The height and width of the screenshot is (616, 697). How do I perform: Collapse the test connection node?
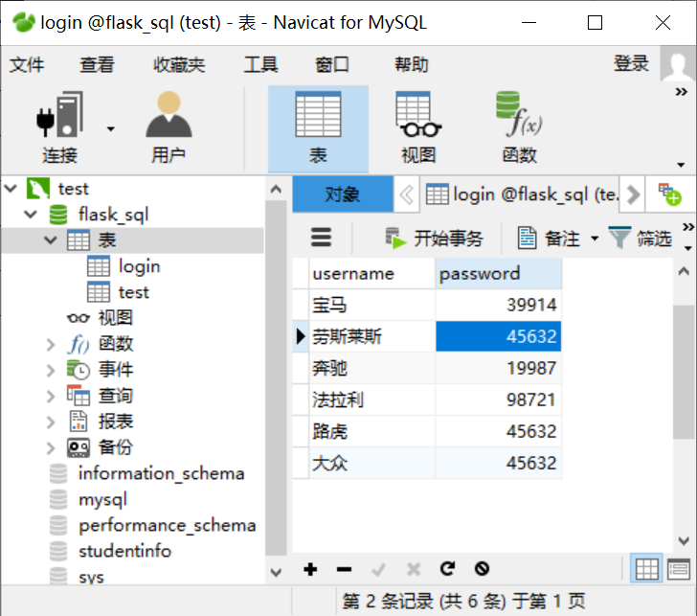pos(11,189)
